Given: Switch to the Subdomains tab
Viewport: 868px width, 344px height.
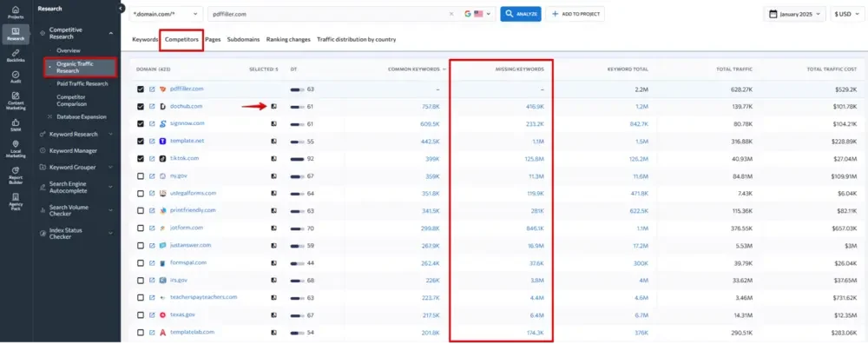Looking at the screenshot, I should tap(244, 40).
